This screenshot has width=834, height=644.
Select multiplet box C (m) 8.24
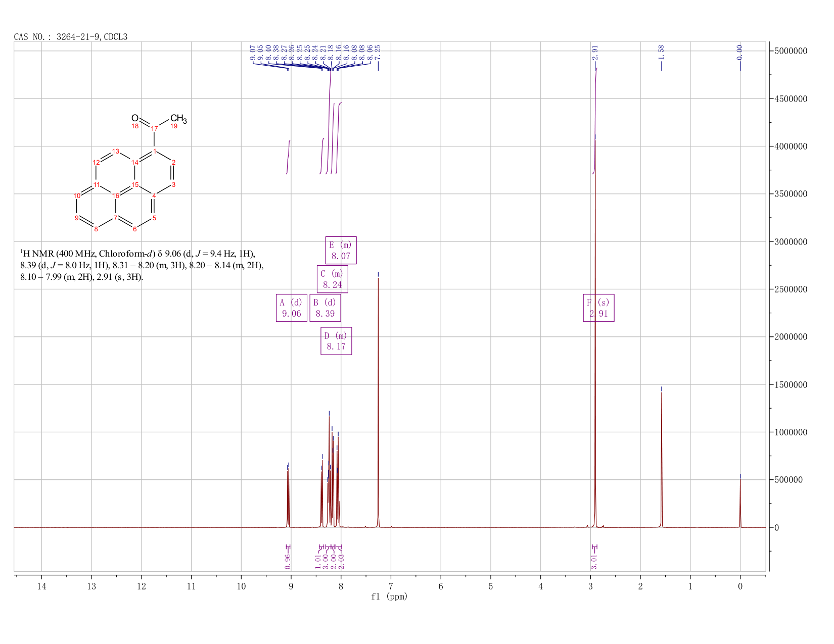pos(332,279)
